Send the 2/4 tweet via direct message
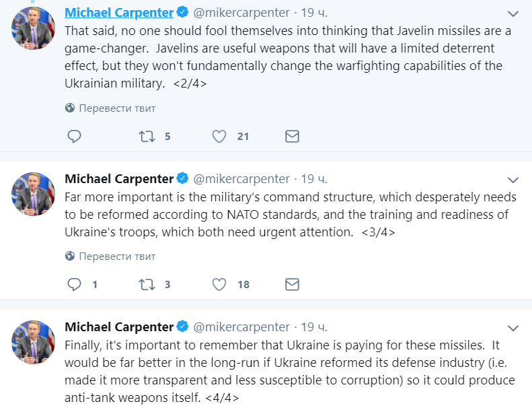This screenshot has height=410, width=532. pyautogui.click(x=292, y=137)
